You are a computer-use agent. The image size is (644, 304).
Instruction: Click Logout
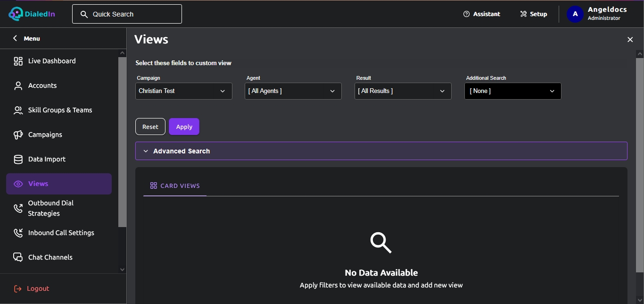point(32,288)
